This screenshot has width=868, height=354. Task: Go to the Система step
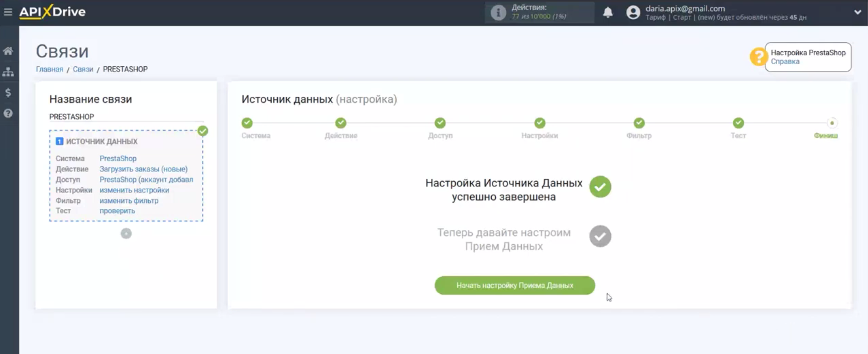tap(247, 123)
